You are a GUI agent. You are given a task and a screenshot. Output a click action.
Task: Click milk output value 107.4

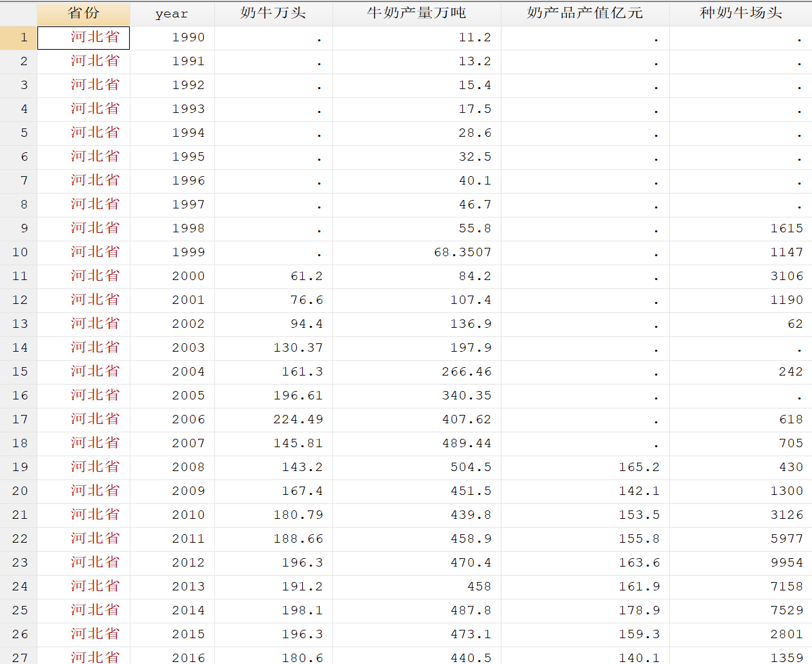tap(417, 300)
